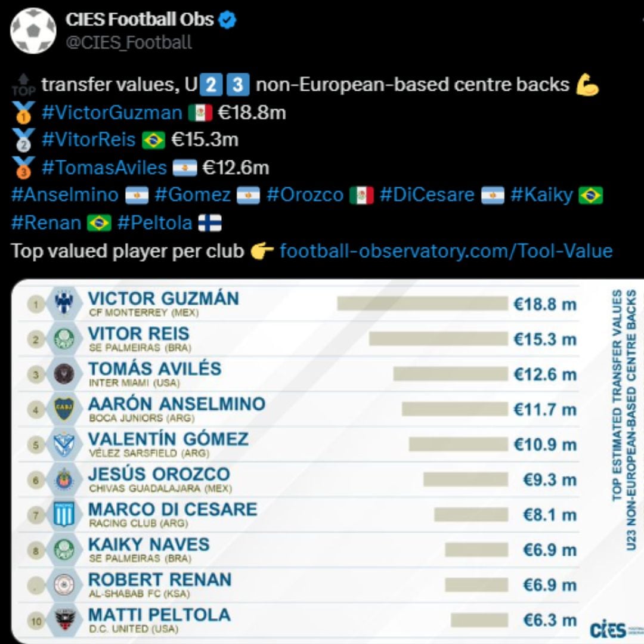The image size is (644, 644).
Task: Click the Palmeiras crest beside Vitor Reis
Action: pos(64,339)
